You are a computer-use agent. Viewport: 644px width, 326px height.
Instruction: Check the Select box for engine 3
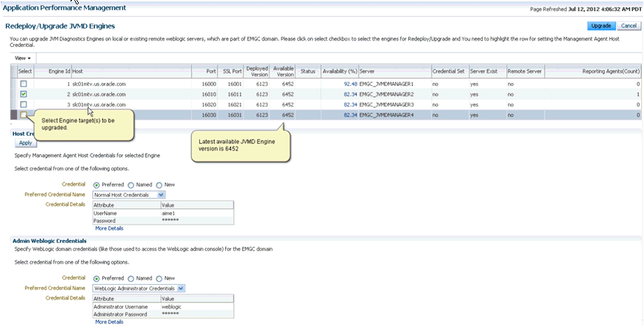(24, 104)
